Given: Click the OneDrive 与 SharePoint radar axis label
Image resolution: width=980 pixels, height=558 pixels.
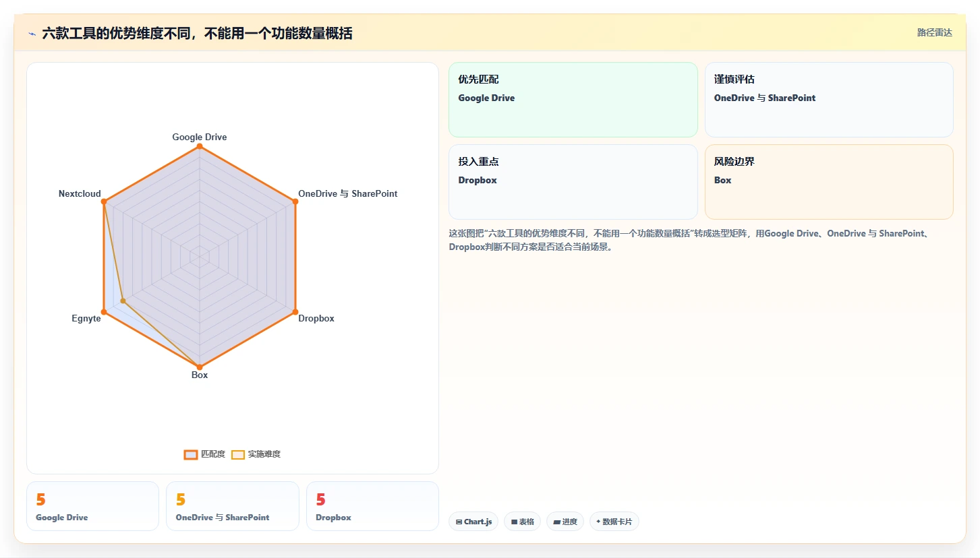Looking at the screenshot, I should pos(347,193).
